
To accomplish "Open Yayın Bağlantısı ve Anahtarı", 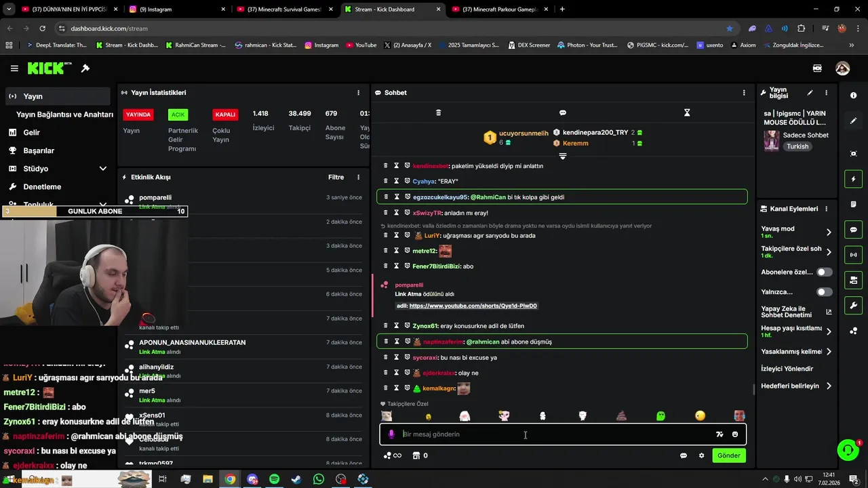I will click(64, 115).
